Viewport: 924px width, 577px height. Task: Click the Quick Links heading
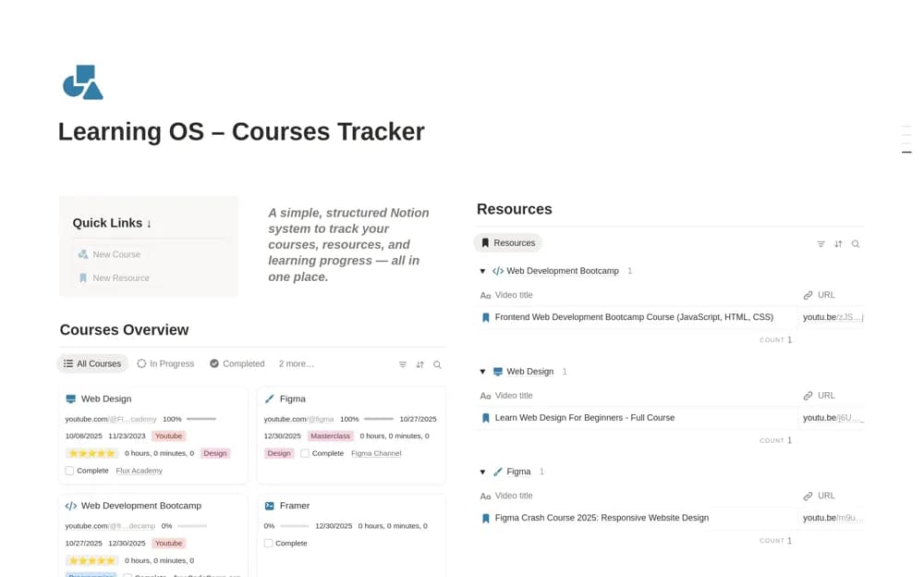point(112,223)
